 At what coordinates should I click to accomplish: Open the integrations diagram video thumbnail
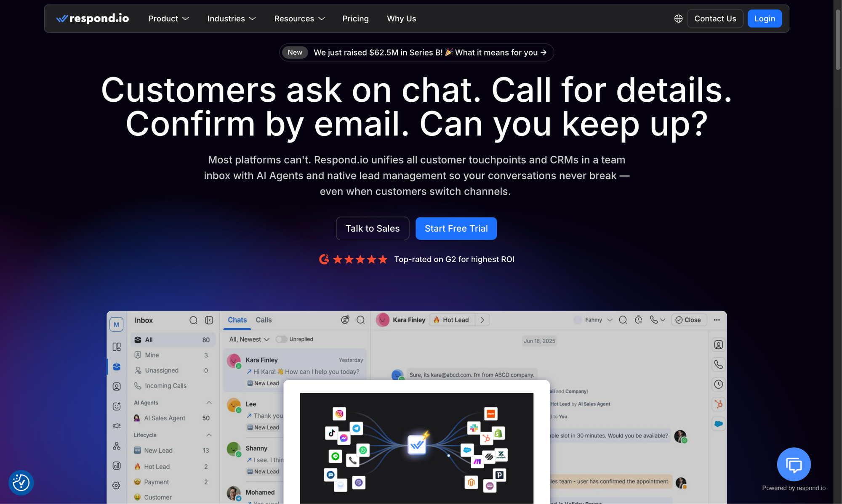[416, 448]
